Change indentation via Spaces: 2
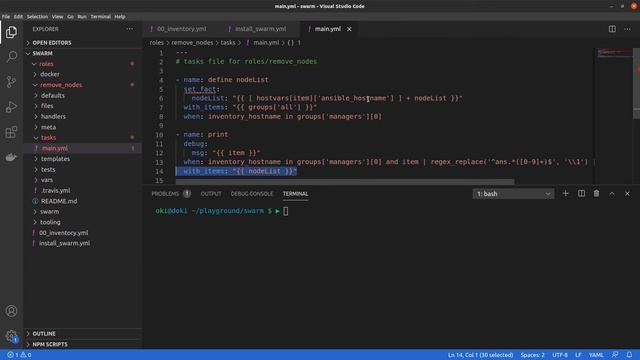The height and width of the screenshot is (360, 640). click(532, 355)
